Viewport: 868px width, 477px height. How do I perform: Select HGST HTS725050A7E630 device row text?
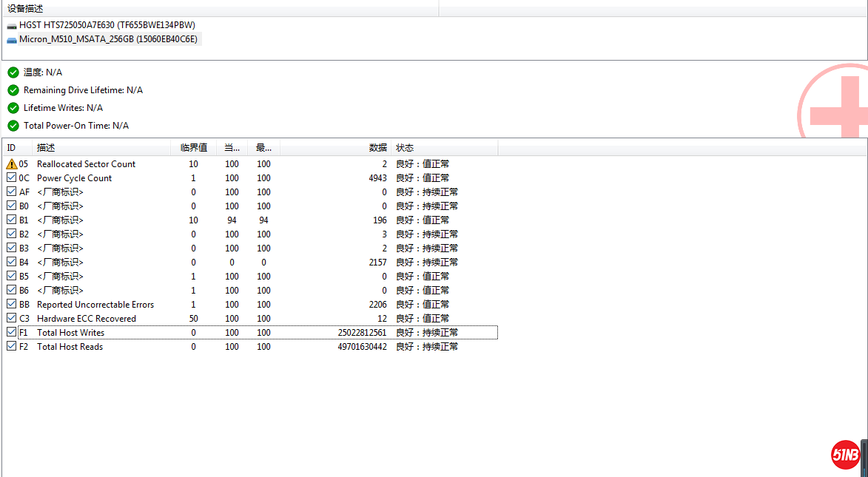point(107,25)
